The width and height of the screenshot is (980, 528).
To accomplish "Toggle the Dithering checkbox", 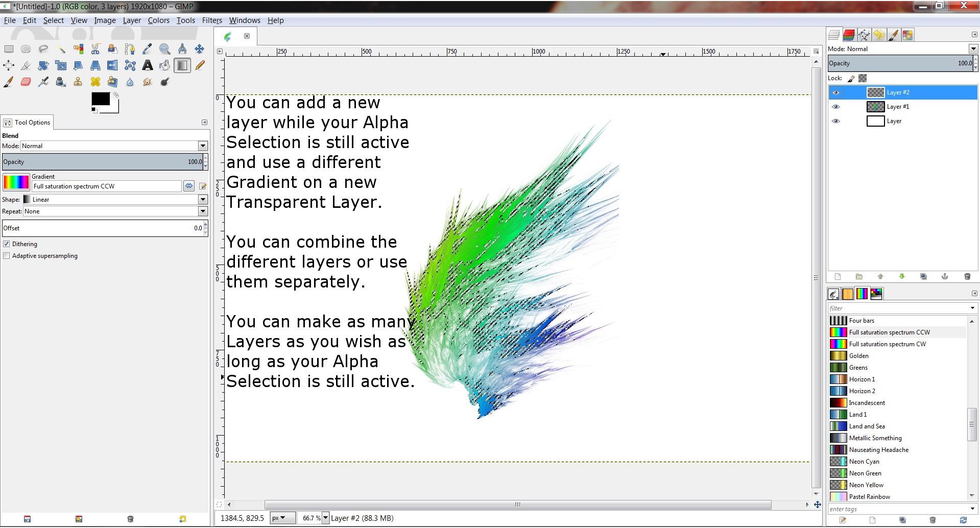I will point(7,244).
